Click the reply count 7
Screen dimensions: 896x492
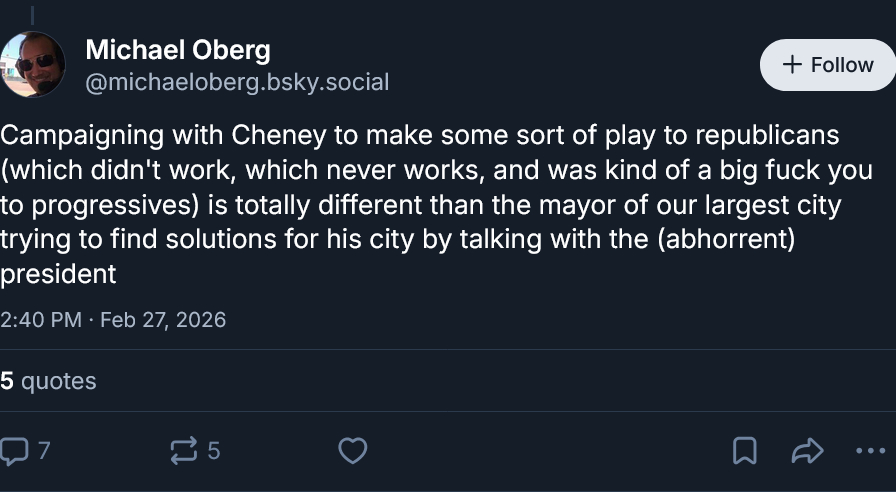coord(43,451)
